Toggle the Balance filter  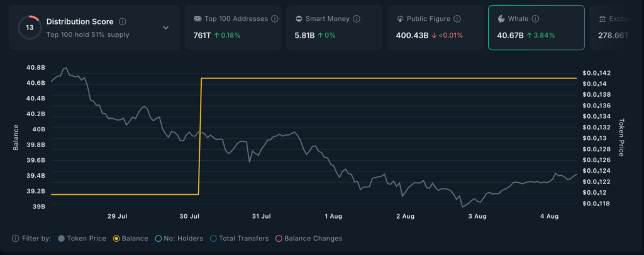pyautogui.click(x=131, y=238)
